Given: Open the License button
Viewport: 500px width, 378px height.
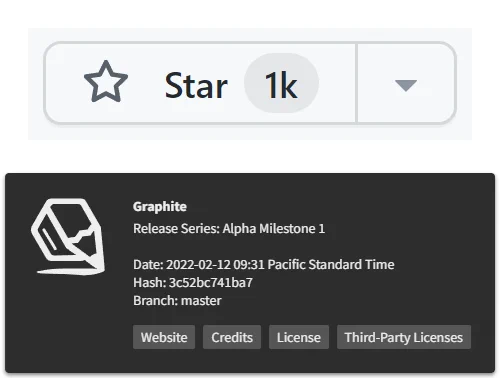Looking at the screenshot, I should 299,337.
